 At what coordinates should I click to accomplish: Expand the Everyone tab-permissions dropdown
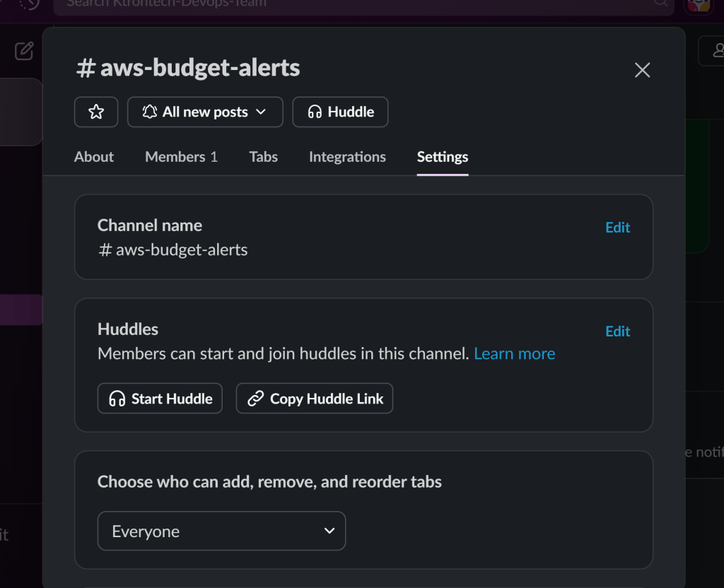(x=221, y=531)
